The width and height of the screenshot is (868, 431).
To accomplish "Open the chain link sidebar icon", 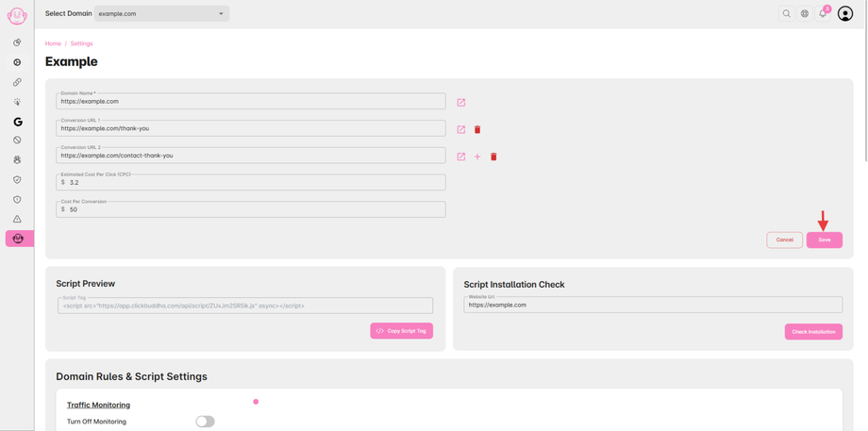I will 17,82.
